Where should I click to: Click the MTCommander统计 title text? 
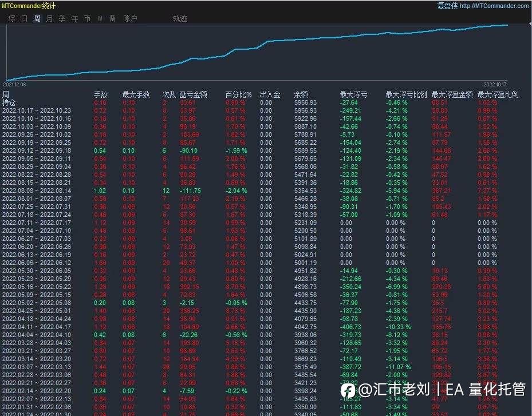(29, 6)
